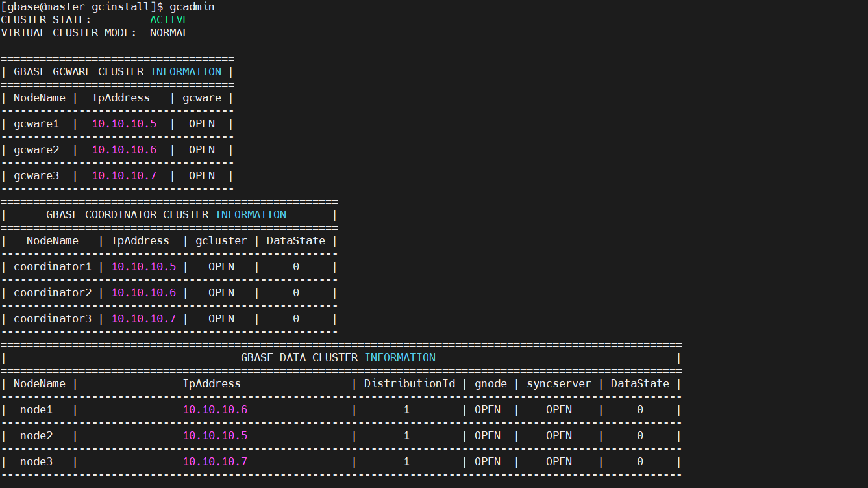Click IP address 10.10.10.7 of gcware3

[x=124, y=175]
